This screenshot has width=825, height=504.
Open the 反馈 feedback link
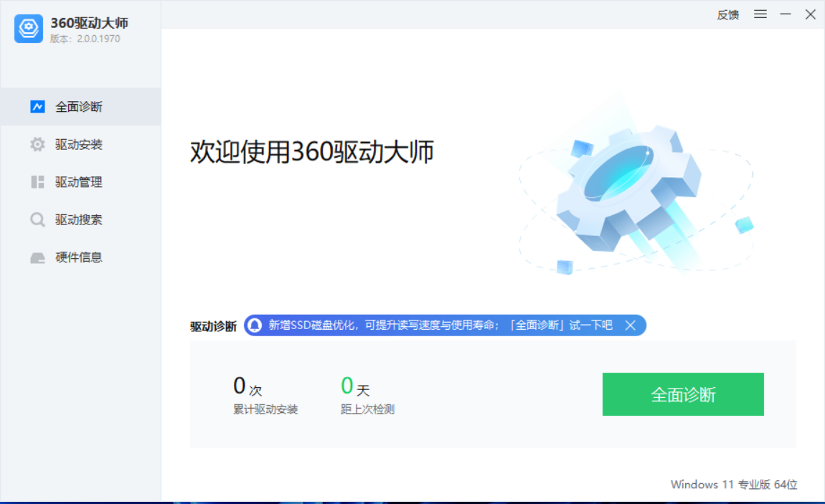point(727,15)
